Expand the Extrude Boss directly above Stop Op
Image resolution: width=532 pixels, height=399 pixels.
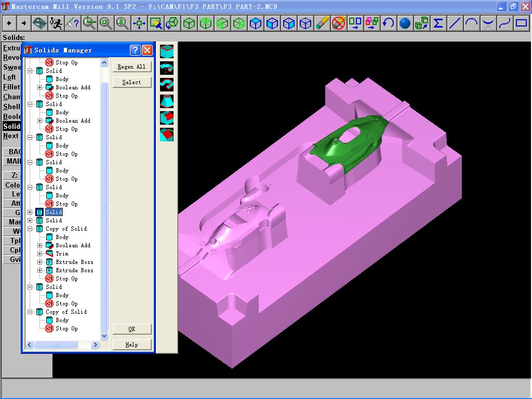point(39,270)
